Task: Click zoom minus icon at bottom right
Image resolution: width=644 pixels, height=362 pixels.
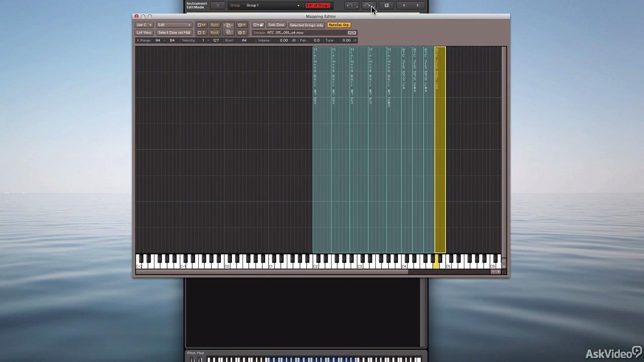Action: click(494, 272)
